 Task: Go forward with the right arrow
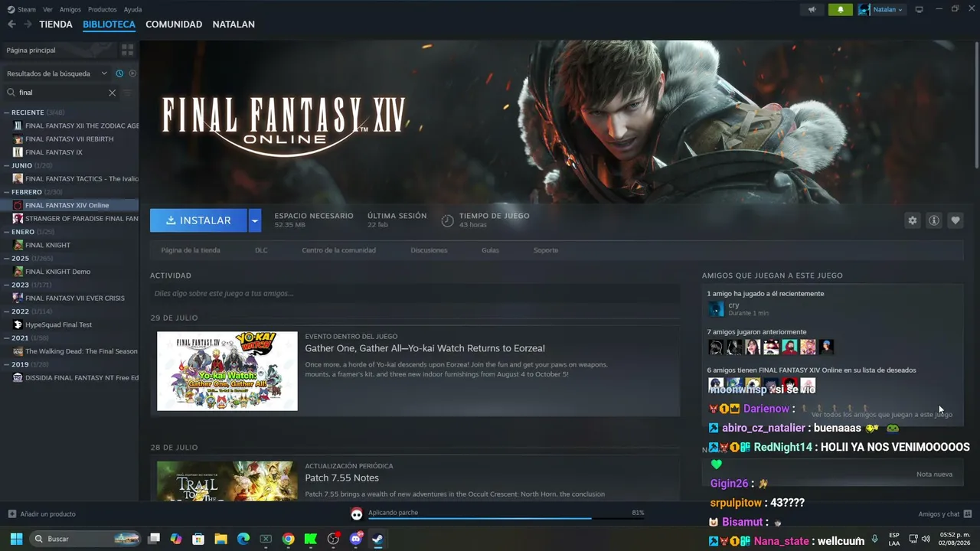(28, 24)
